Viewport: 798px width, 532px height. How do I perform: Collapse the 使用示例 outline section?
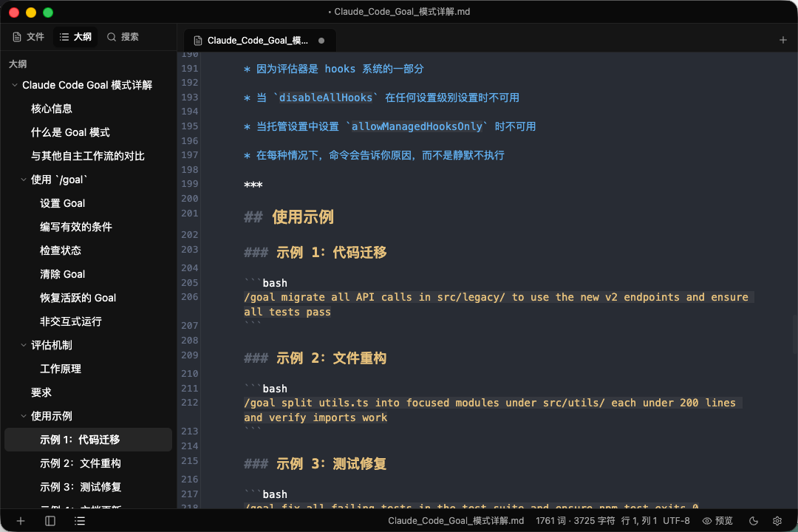coord(24,416)
